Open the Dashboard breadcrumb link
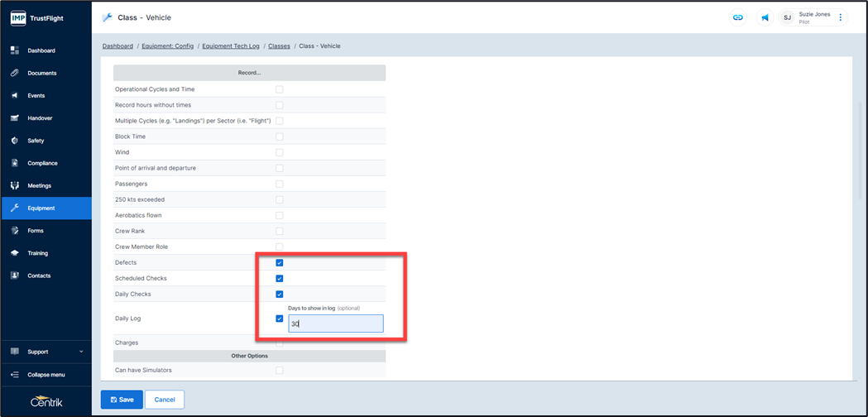Viewport: 868px width, 417px height. 117,46
